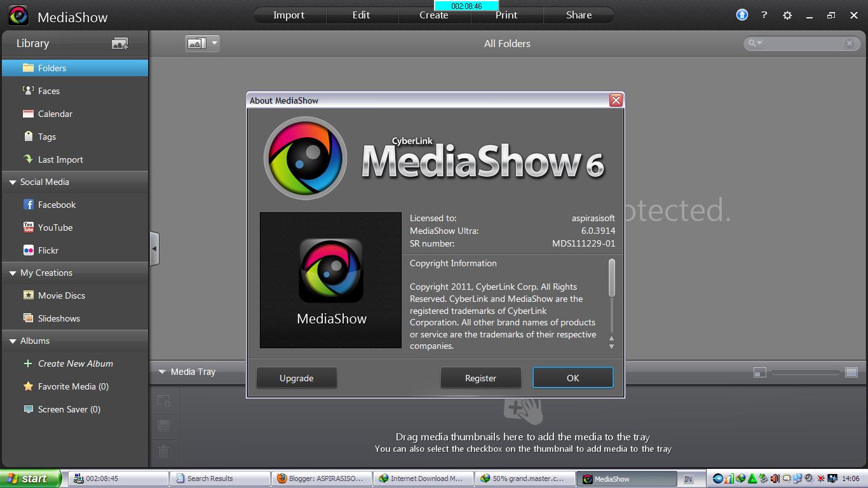Click the new album icon in Media Tray
This screenshot has height=488, width=868.
[163, 400]
